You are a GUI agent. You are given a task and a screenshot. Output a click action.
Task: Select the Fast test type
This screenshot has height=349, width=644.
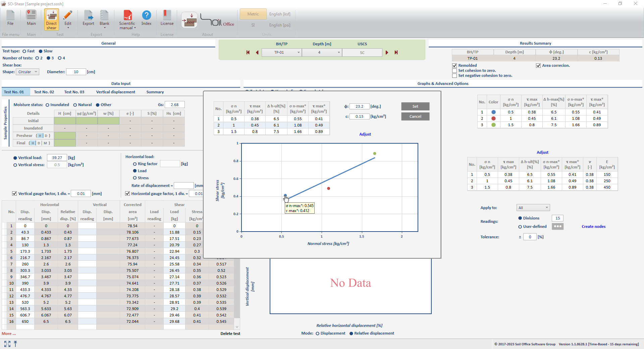pyautogui.click(x=24, y=51)
